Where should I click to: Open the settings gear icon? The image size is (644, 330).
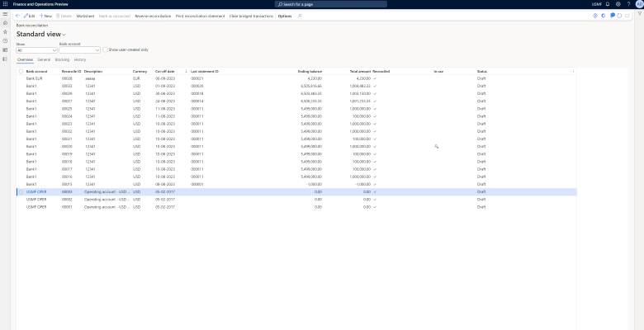(x=618, y=4)
